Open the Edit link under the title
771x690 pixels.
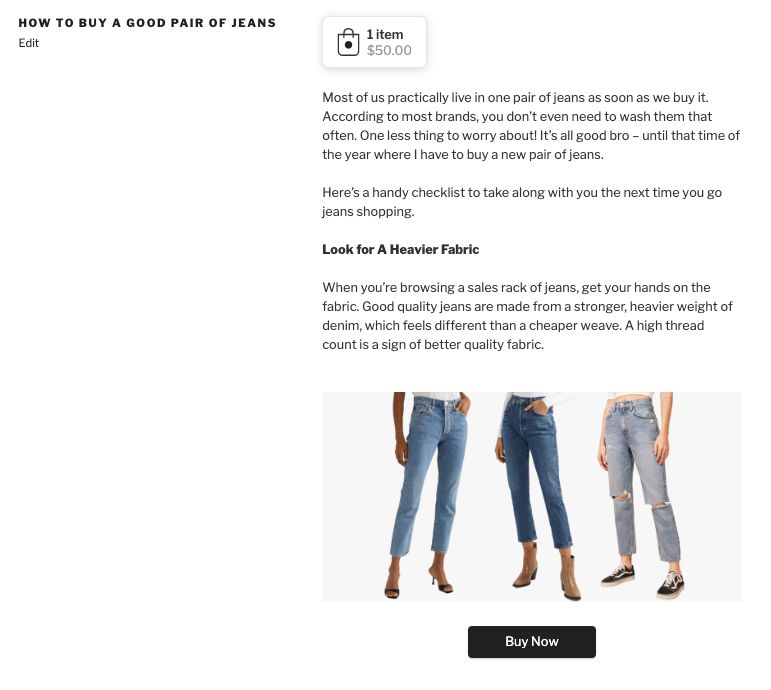(29, 43)
